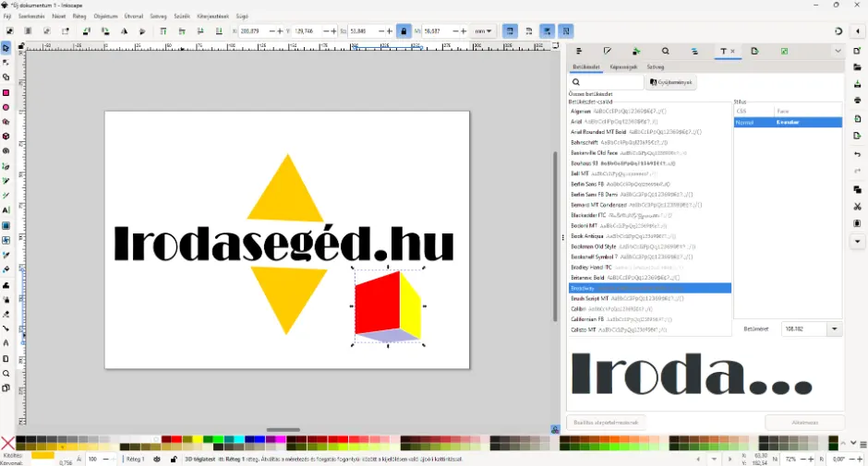868x466 pixels.
Task: Open the mm units dropdown
Action: coord(483,31)
